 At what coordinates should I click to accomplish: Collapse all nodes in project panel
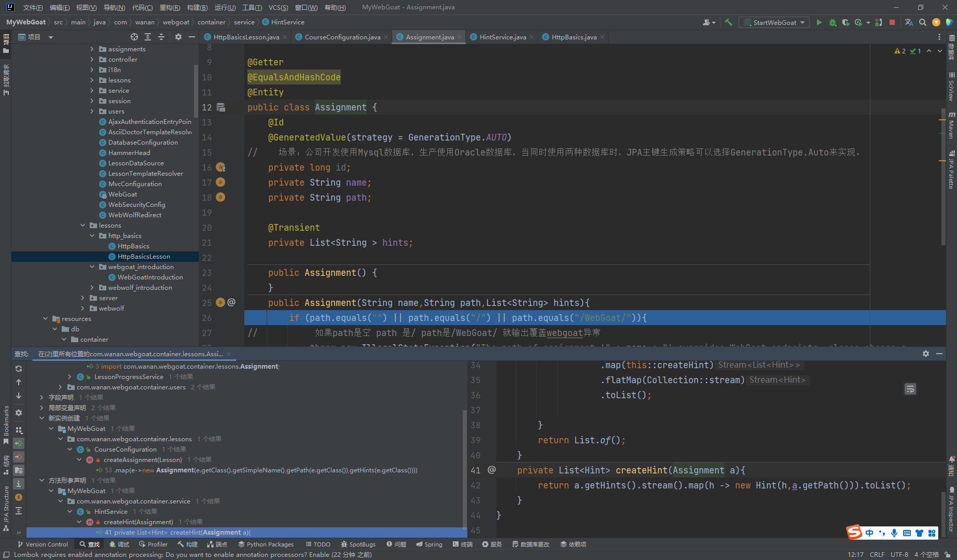pyautogui.click(x=161, y=37)
